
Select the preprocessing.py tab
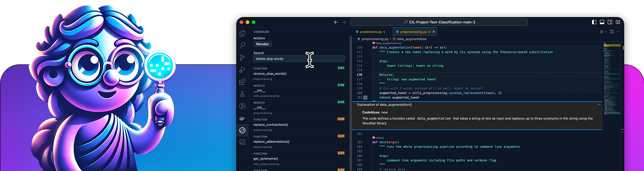[415, 32]
